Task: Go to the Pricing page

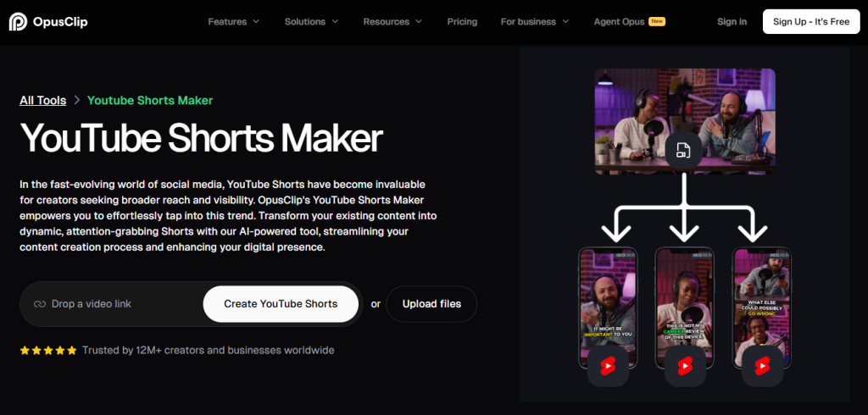Action: click(462, 22)
